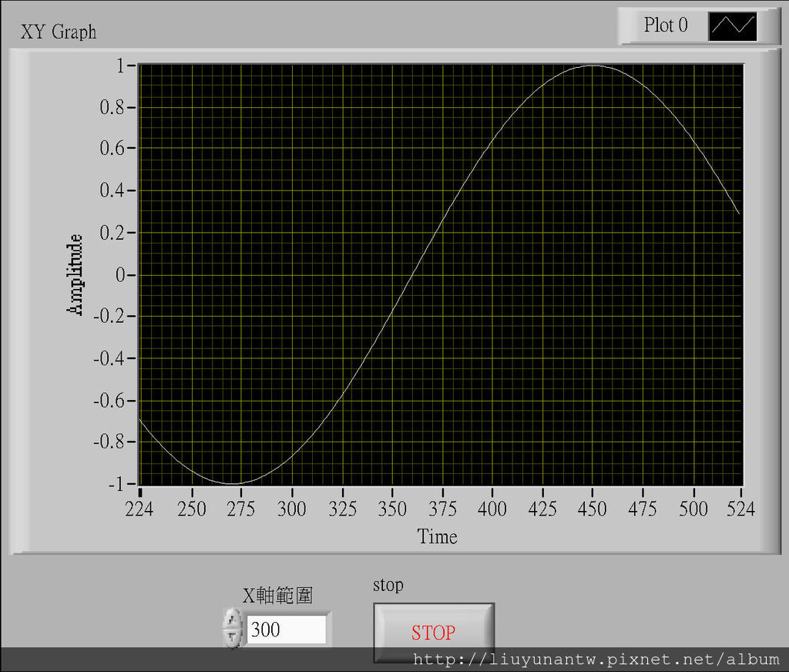789x672 pixels.
Task: Open the Plot 0 line style icon
Action: click(733, 26)
